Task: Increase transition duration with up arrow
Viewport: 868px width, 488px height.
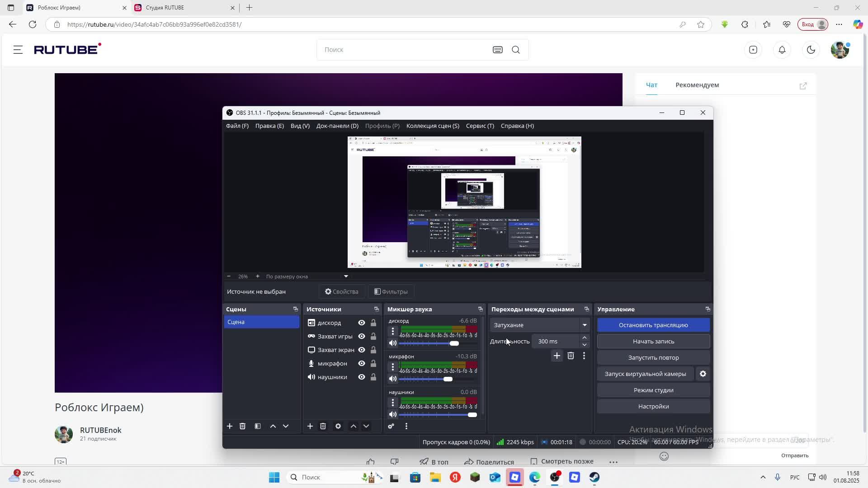Action: click(x=585, y=338)
